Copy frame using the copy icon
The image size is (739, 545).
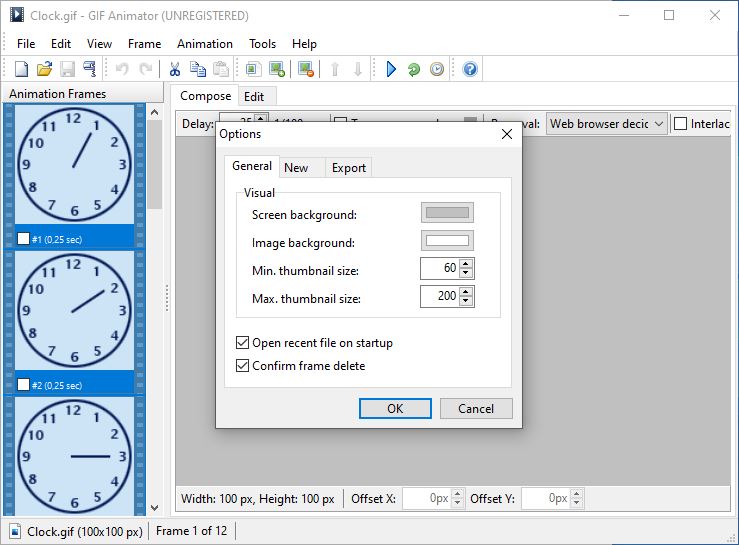198,69
